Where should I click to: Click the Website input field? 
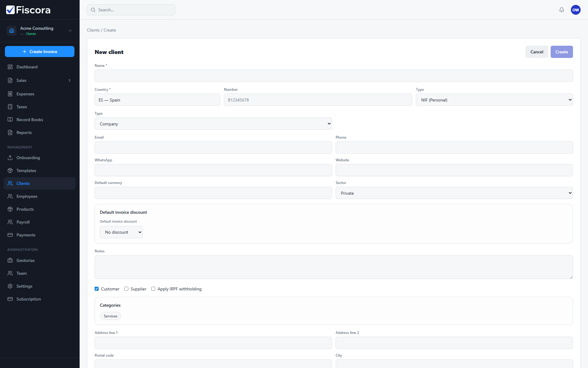coord(454,170)
